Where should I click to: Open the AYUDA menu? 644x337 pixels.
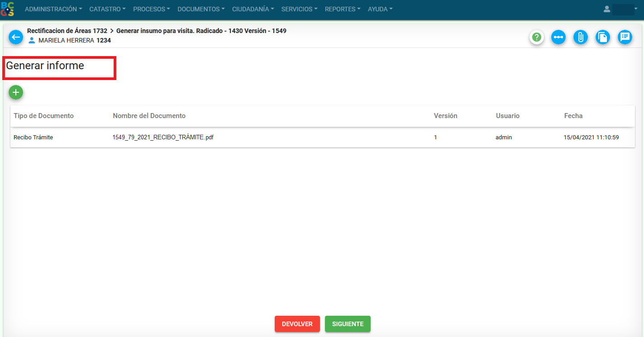(x=380, y=9)
